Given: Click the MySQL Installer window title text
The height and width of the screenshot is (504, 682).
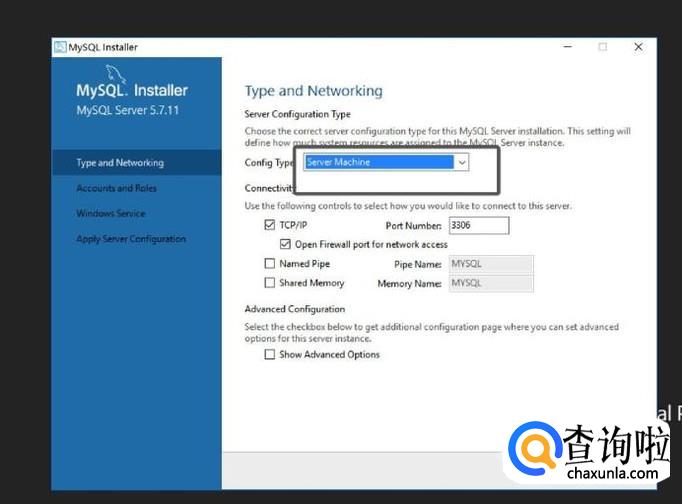Looking at the screenshot, I should [x=103, y=47].
